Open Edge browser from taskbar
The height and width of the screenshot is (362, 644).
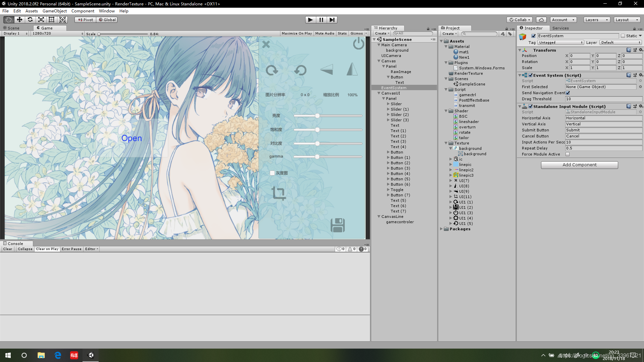58,355
